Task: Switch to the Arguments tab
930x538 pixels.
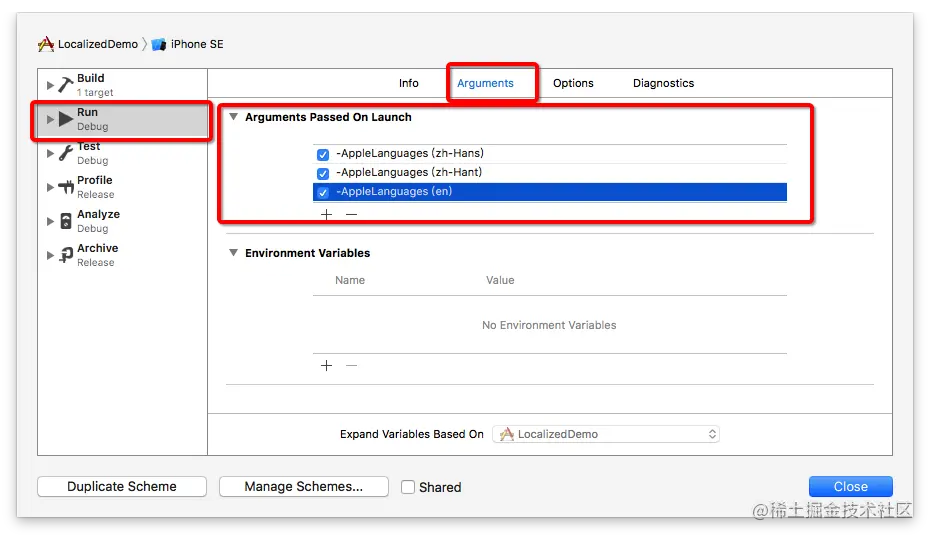Action: point(485,83)
